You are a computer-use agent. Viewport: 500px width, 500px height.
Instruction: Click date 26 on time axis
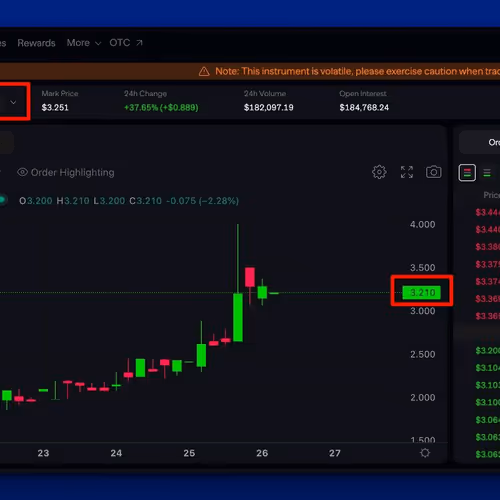[262, 453]
